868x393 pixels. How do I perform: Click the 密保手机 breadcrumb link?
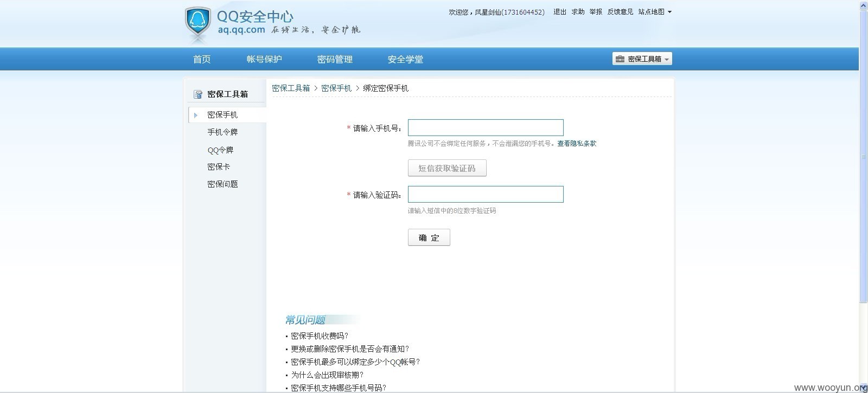coord(336,88)
